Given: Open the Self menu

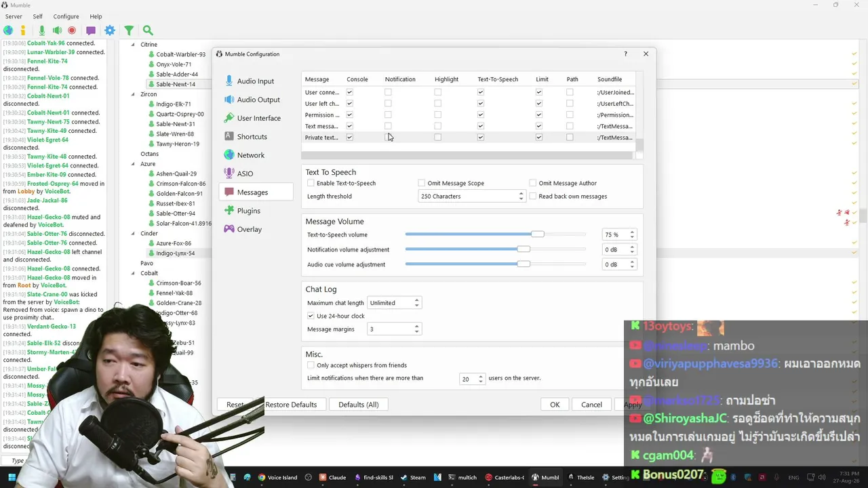Looking at the screenshot, I should (x=38, y=16).
